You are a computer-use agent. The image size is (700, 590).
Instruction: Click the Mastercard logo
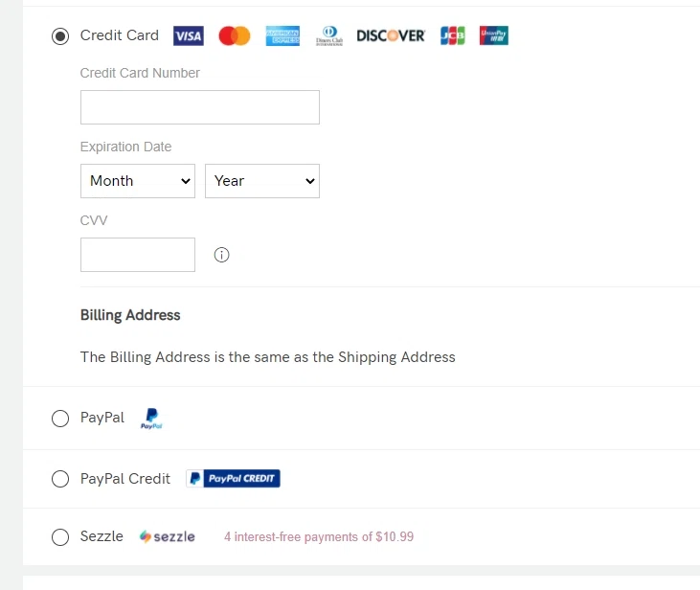[235, 36]
